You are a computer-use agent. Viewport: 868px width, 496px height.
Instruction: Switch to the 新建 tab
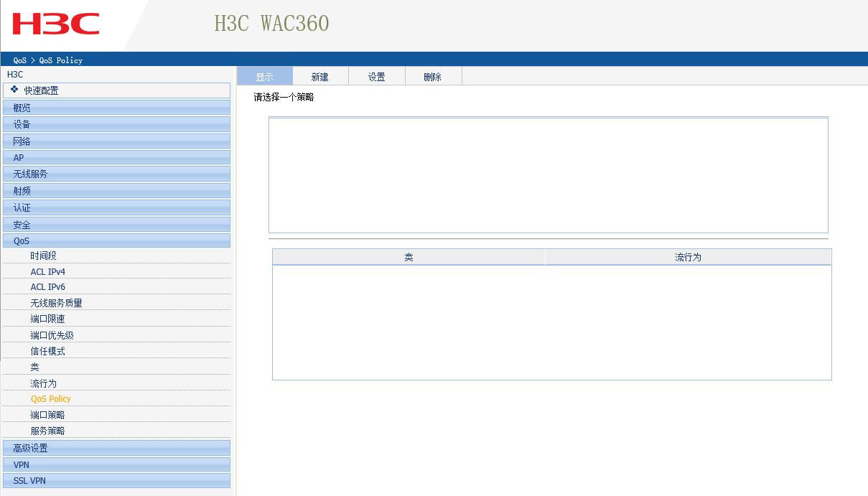click(320, 76)
